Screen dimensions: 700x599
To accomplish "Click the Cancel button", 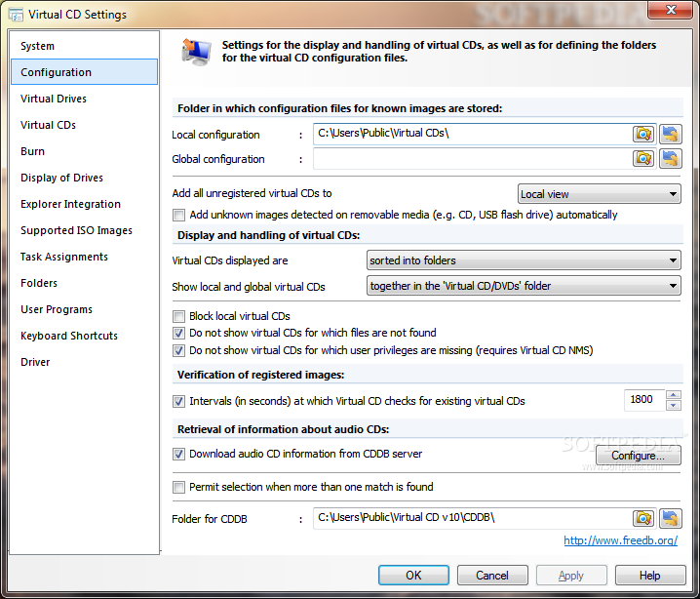I will coord(492,576).
